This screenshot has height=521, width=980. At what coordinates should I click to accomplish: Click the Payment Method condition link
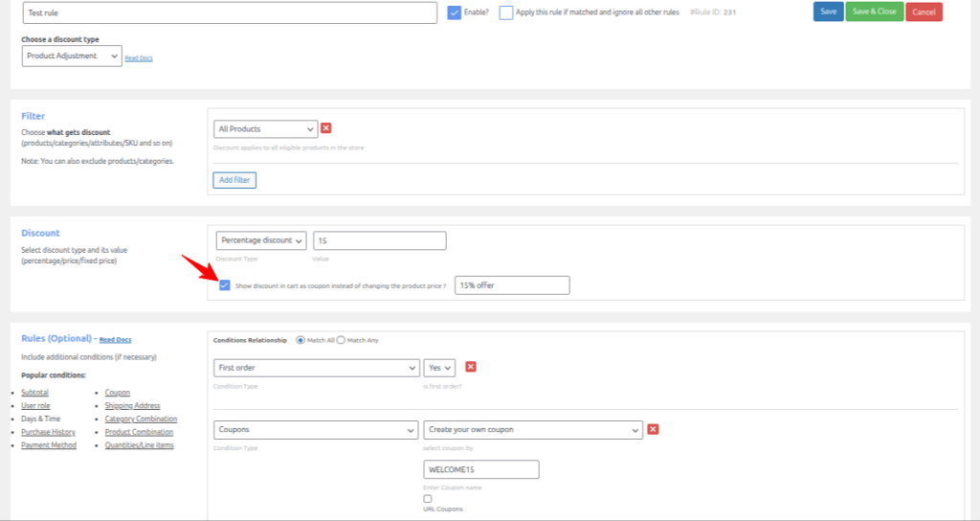(49, 444)
